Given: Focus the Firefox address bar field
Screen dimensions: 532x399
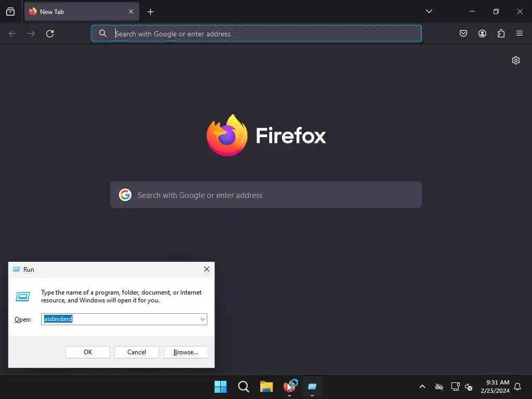Looking at the screenshot, I should (257, 34).
